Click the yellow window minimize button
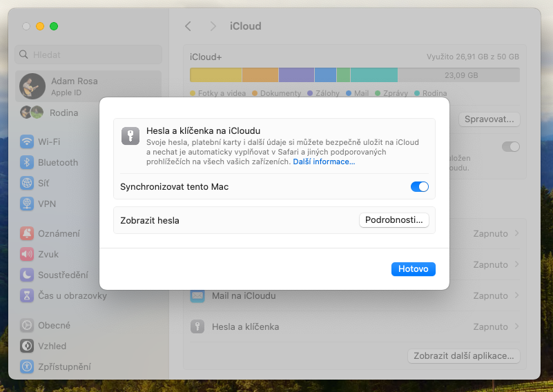This screenshot has height=392, width=553. click(x=40, y=26)
